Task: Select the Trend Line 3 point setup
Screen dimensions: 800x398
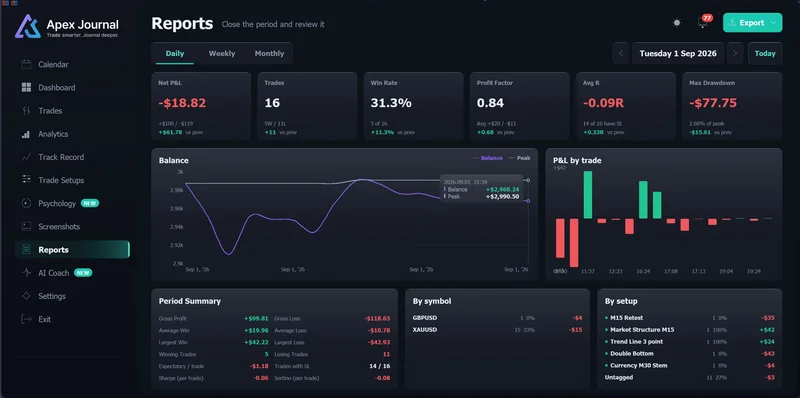Action: [x=690, y=342]
